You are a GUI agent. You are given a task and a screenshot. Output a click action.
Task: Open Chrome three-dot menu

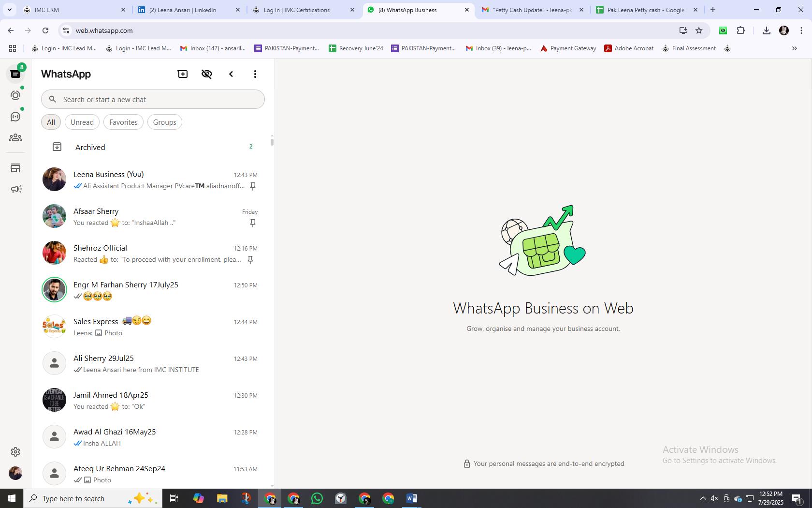pos(801,30)
